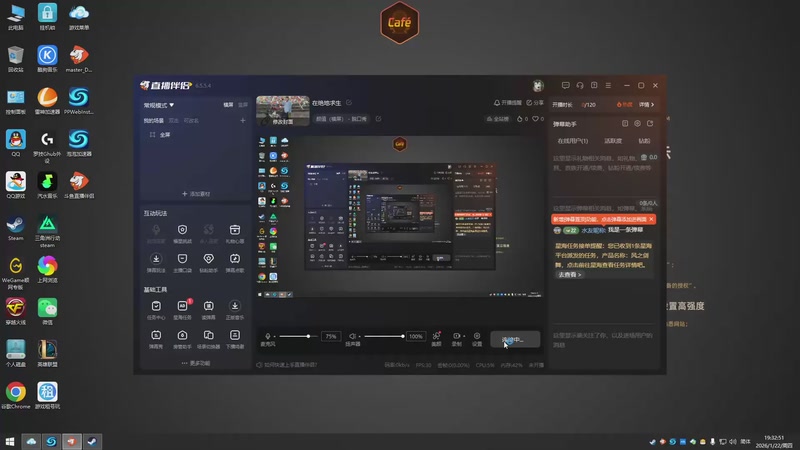Mute the speaker icon
The image size is (800, 450).
click(352, 336)
